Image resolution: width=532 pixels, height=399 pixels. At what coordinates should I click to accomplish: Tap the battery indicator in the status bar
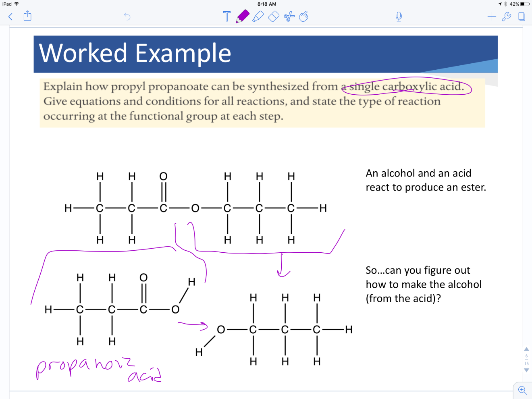point(524,4)
